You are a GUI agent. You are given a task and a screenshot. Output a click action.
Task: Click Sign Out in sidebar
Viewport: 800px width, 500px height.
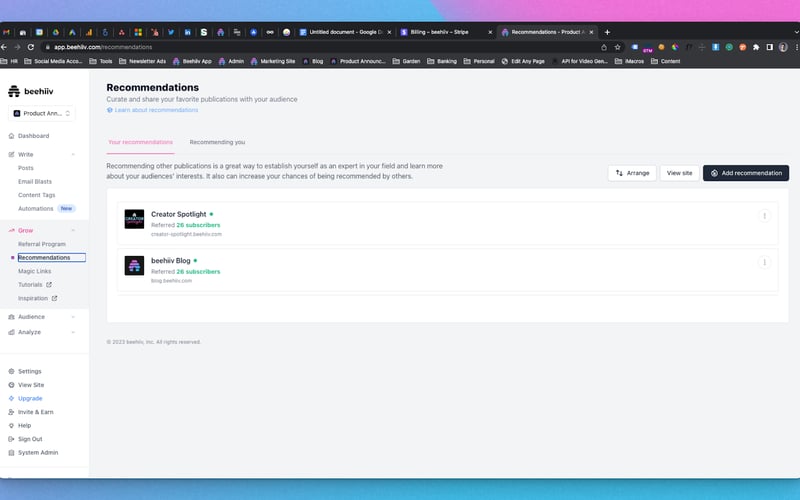[30, 439]
